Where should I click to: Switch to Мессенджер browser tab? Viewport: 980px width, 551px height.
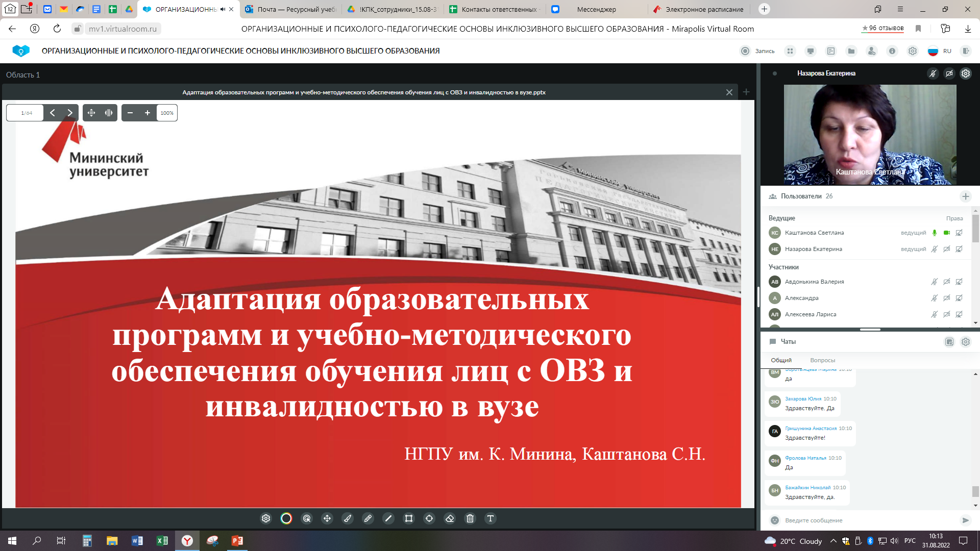(x=596, y=9)
